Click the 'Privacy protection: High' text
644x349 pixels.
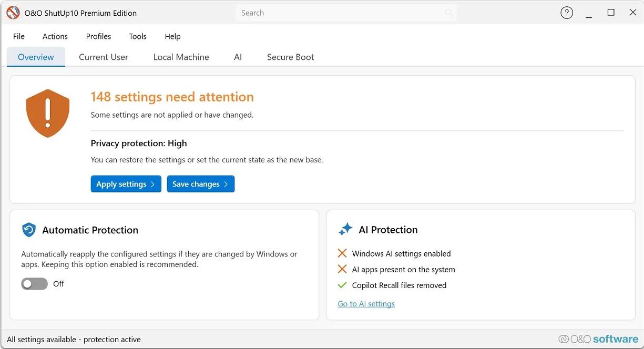coord(139,143)
